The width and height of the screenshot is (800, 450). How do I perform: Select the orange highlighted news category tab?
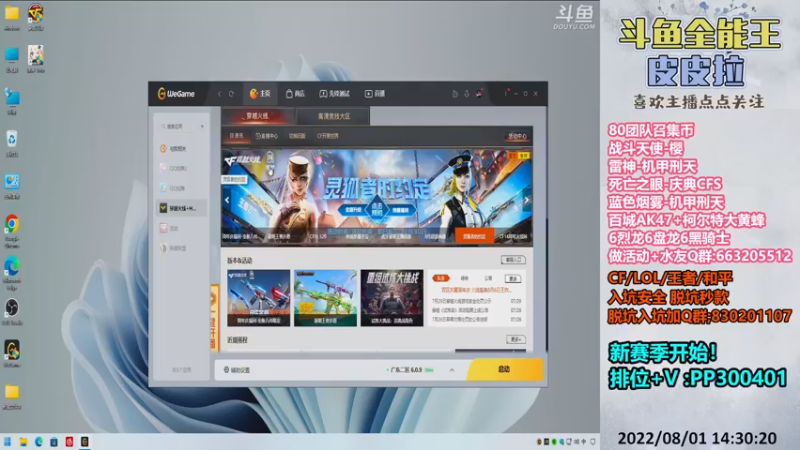tap(441, 278)
